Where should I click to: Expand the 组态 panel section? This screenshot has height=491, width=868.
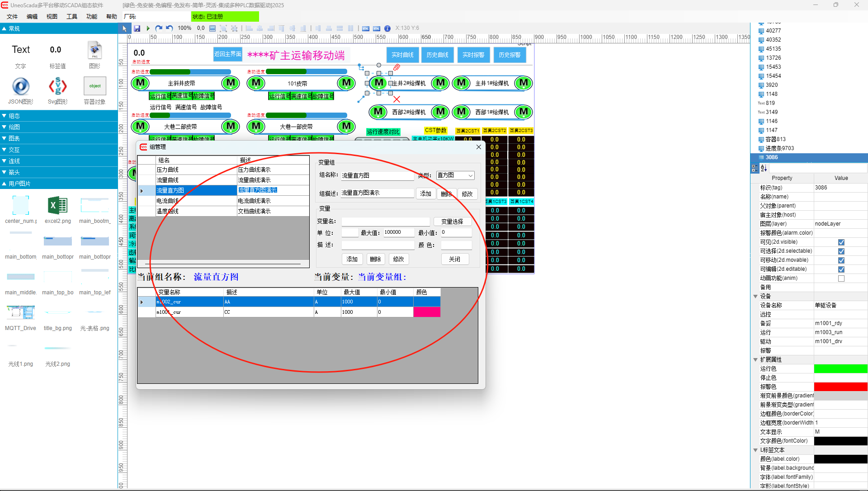pyautogui.click(x=14, y=116)
